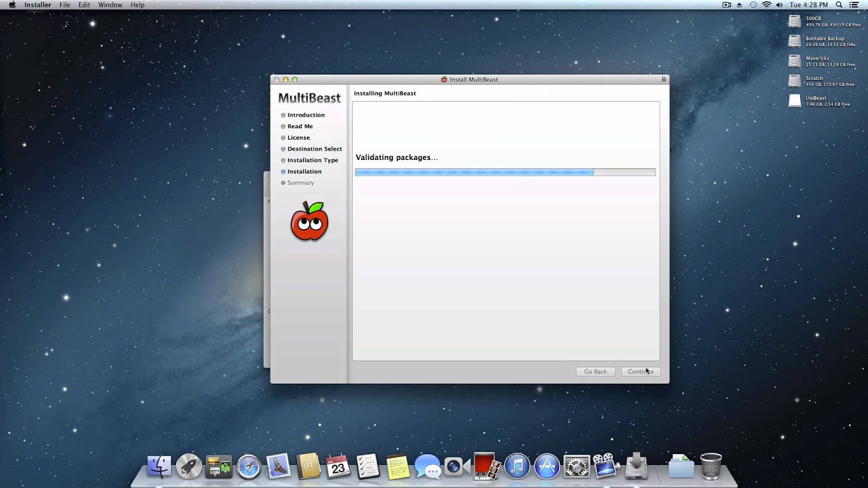Open the Downloads folder stack in Dock
The image size is (868, 488).
pos(681,466)
